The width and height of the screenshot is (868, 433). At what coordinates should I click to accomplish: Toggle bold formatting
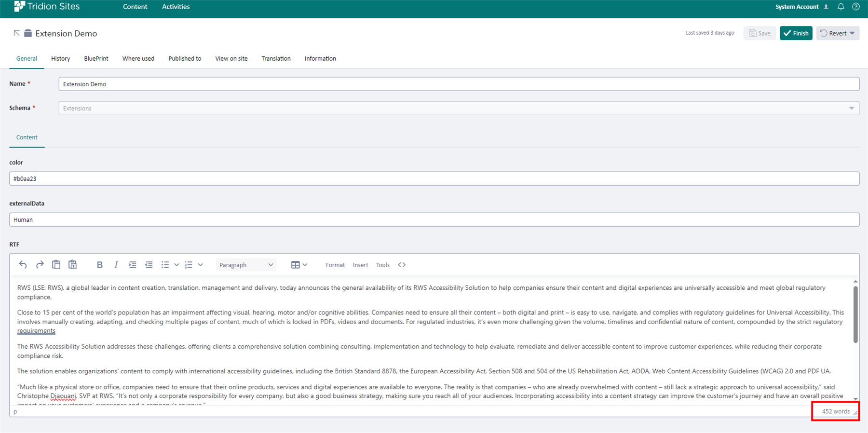(x=100, y=265)
